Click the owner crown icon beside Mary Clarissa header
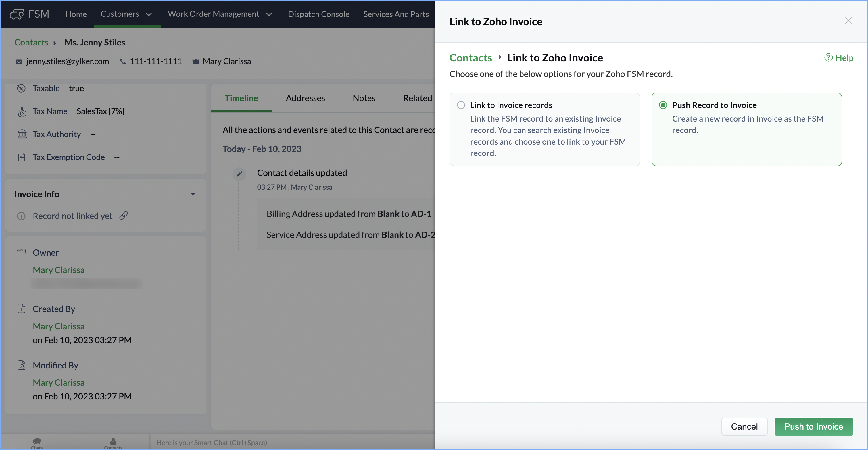868x450 pixels. (x=195, y=61)
